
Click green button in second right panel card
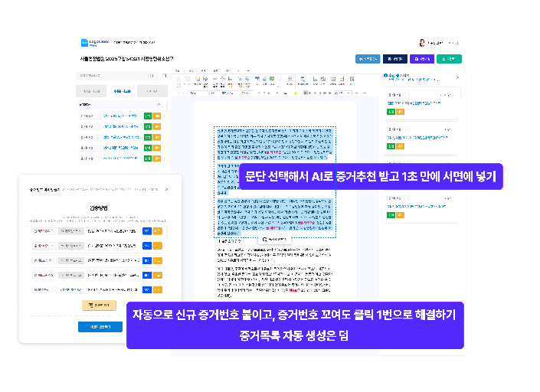[x=391, y=146]
